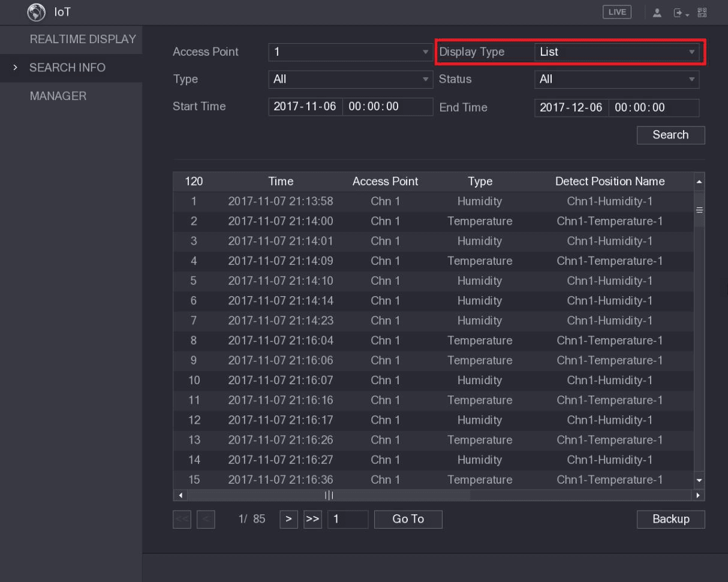Go to next page of results

(288, 519)
